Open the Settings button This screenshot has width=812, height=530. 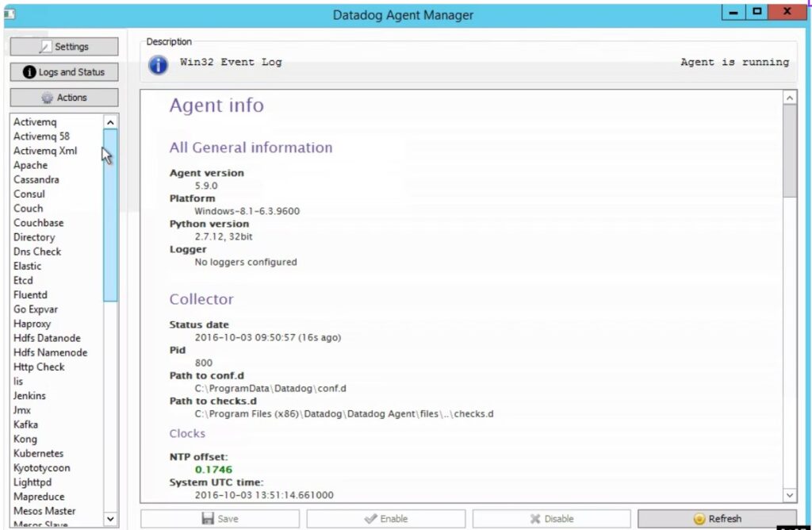tap(63, 47)
